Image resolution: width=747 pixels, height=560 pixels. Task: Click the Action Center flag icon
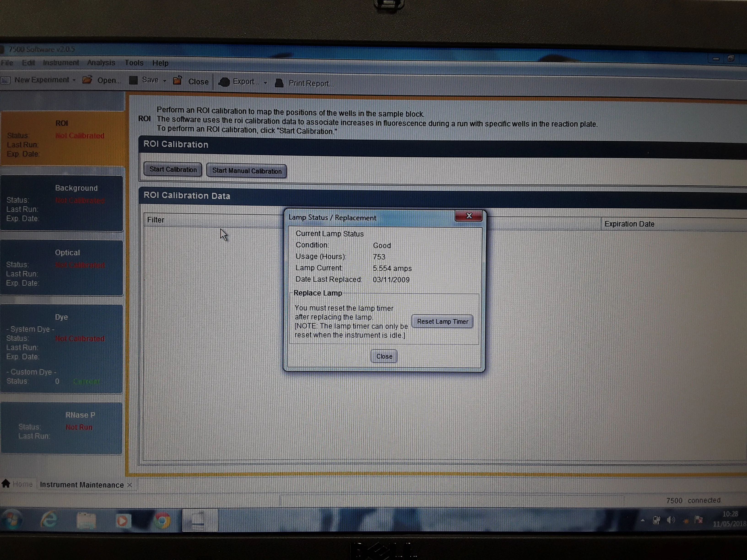(699, 520)
